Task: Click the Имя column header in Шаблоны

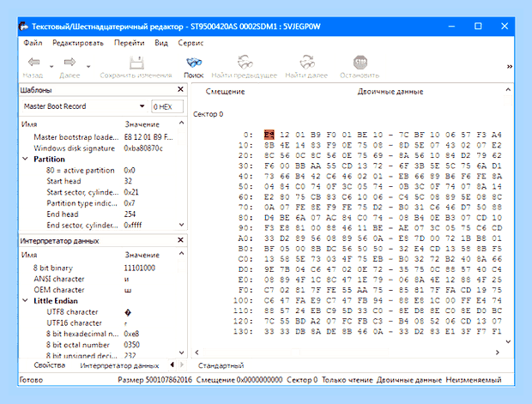Action: (29, 124)
